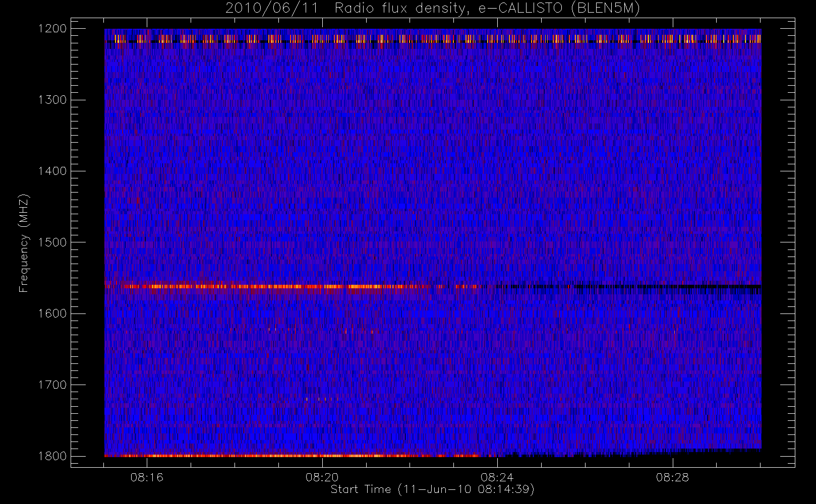Select the 1700 frequency tick label
Image resolution: width=816 pixels, height=504 pixels.
(x=52, y=385)
